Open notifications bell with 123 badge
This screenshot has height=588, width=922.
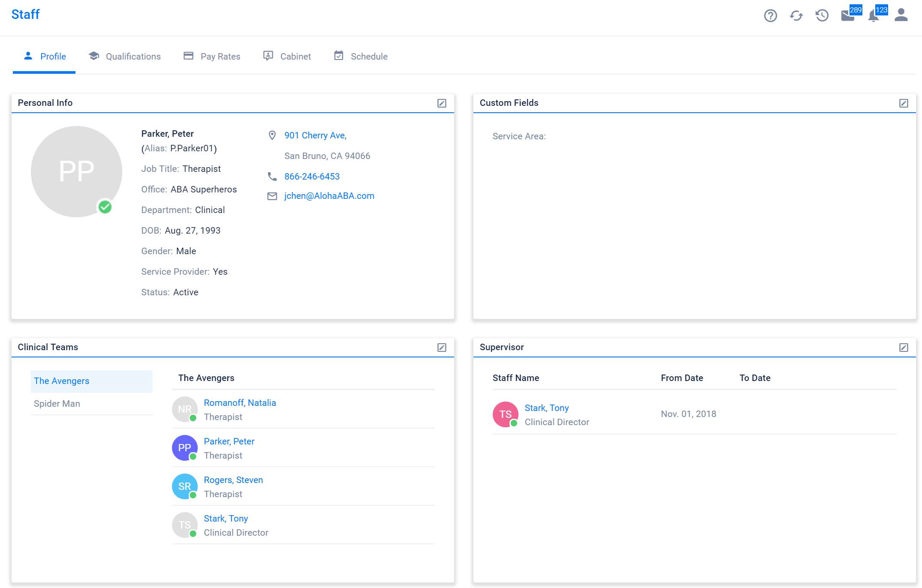(x=874, y=16)
